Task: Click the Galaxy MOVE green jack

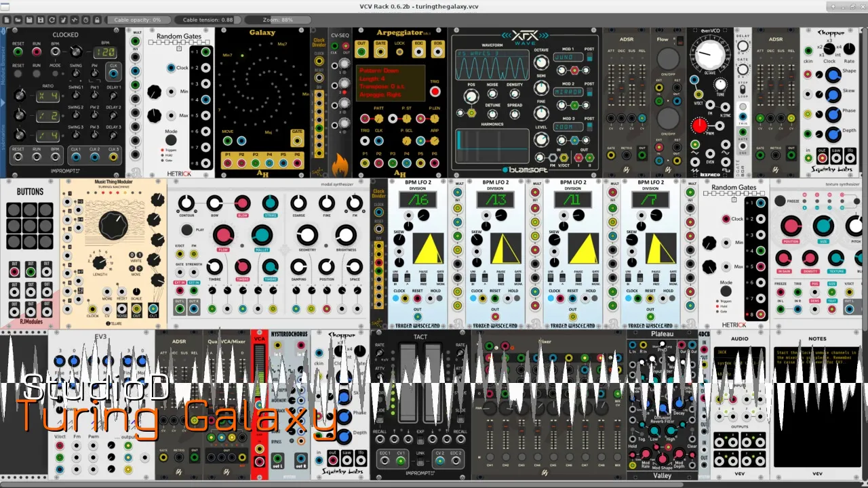Action: point(228,142)
